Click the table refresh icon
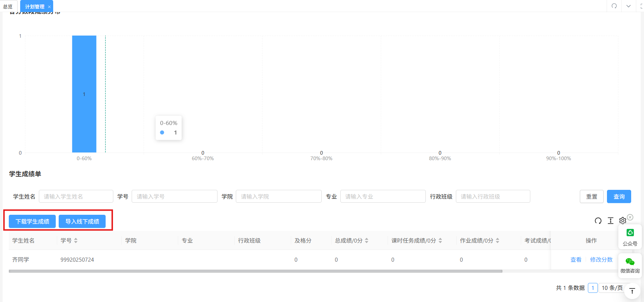Image resolution: width=644 pixels, height=302 pixels. (x=598, y=221)
